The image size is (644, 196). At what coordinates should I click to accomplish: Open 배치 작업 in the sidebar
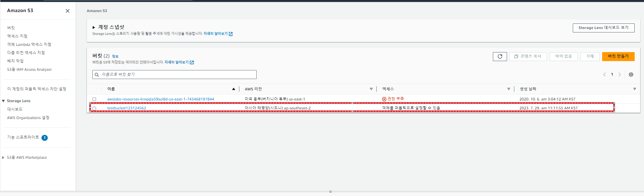click(x=15, y=61)
